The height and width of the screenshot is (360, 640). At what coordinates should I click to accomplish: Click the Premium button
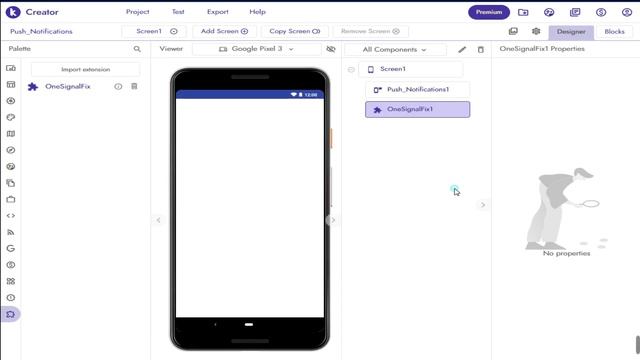point(489,12)
